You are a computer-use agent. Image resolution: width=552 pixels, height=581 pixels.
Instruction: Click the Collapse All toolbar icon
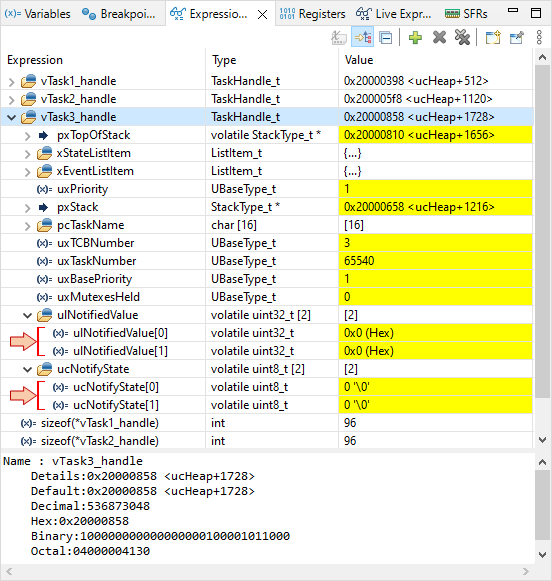point(386,38)
